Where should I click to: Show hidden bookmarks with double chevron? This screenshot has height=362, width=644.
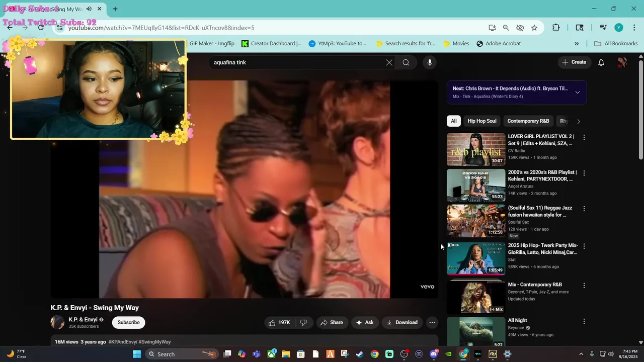pyautogui.click(x=577, y=44)
